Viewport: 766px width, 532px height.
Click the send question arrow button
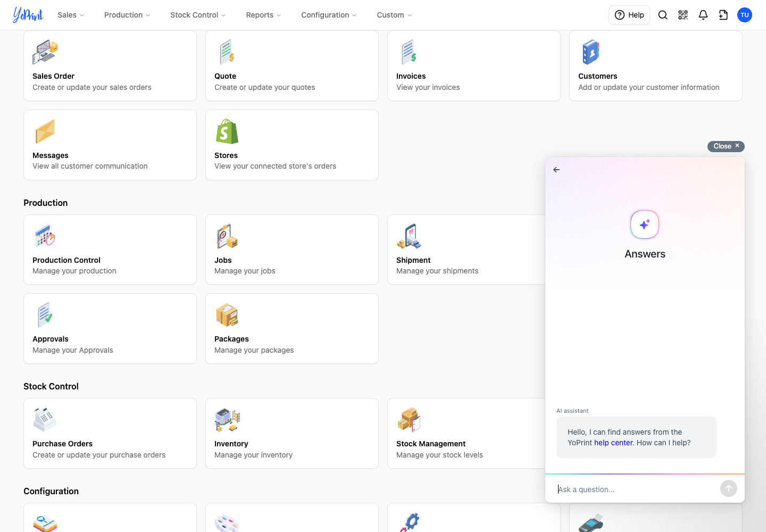tap(729, 488)
